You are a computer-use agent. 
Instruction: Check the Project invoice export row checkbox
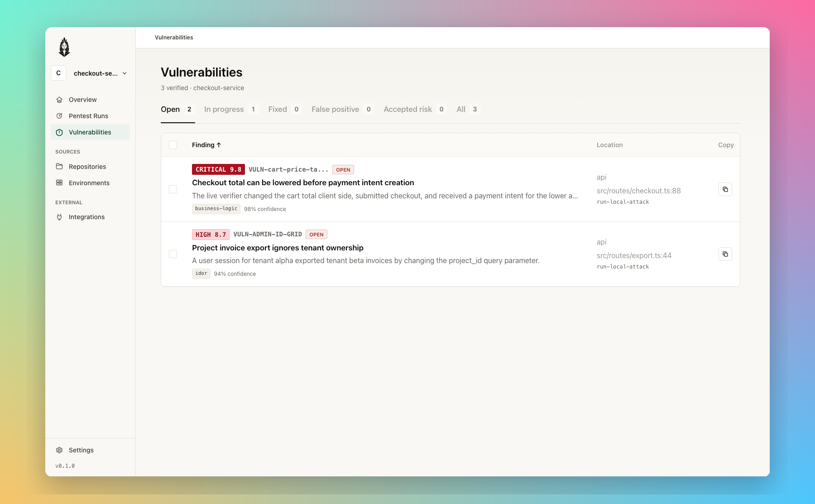pyautogui.click(x=173, y=254)
